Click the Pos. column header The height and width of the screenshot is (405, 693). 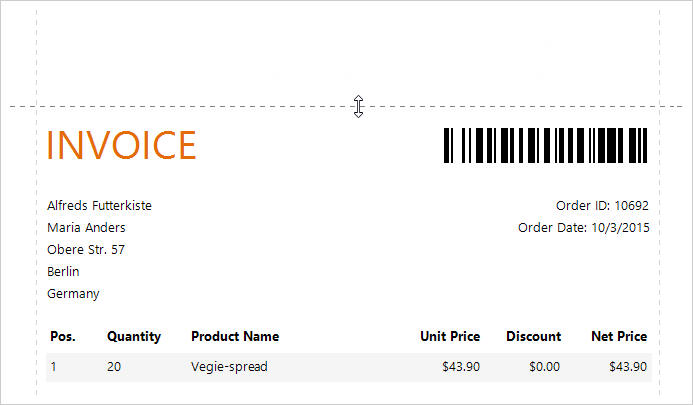coord(62,337)
